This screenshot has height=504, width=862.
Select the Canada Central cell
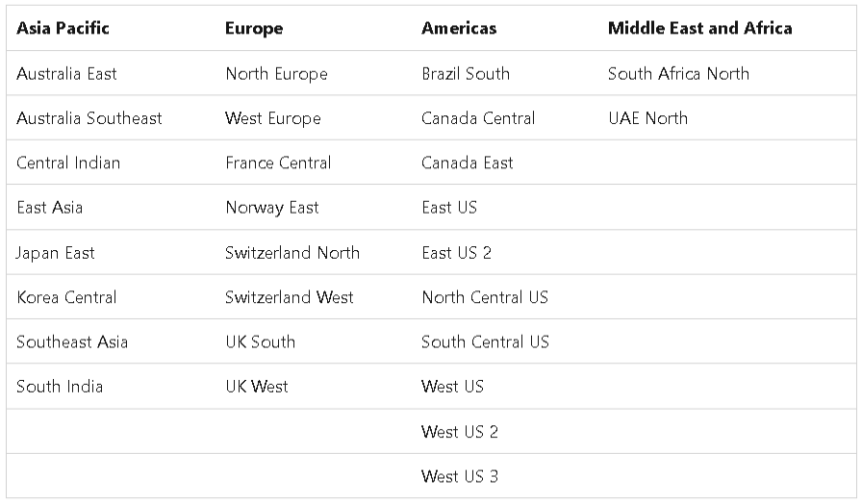(x=478, y=118)
